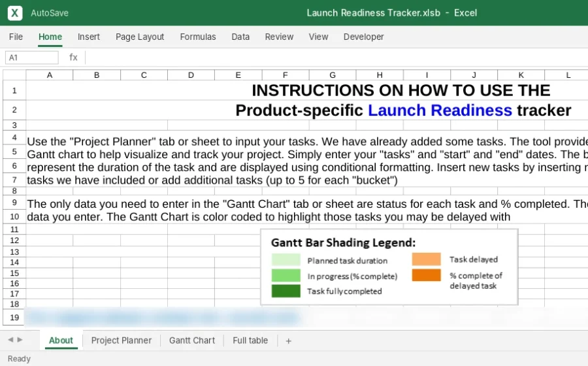Switch to Gantt Chart sheet
Screen dimensions: 588x366
192,341
